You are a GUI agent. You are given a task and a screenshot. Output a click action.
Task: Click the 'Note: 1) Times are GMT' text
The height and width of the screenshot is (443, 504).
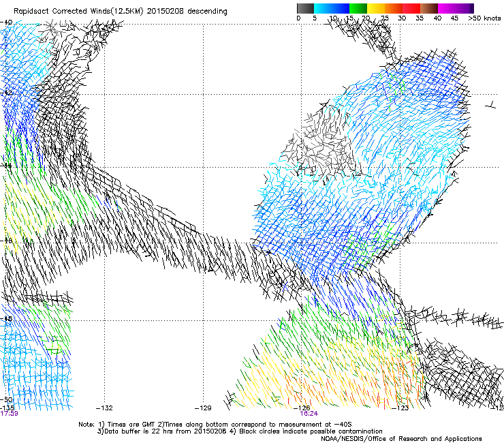[117, 425]
